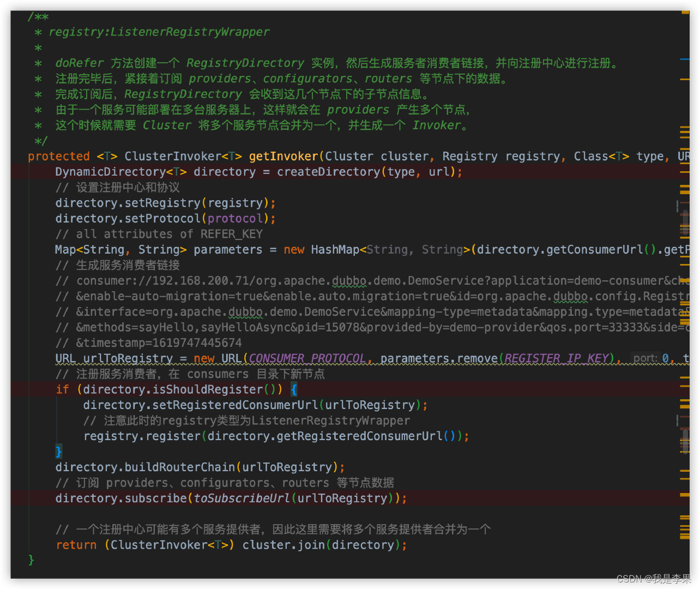This screenshot has height=589, width=700.
Task: Click the &methods=sayHello comment line
Action: pos(372,327)
